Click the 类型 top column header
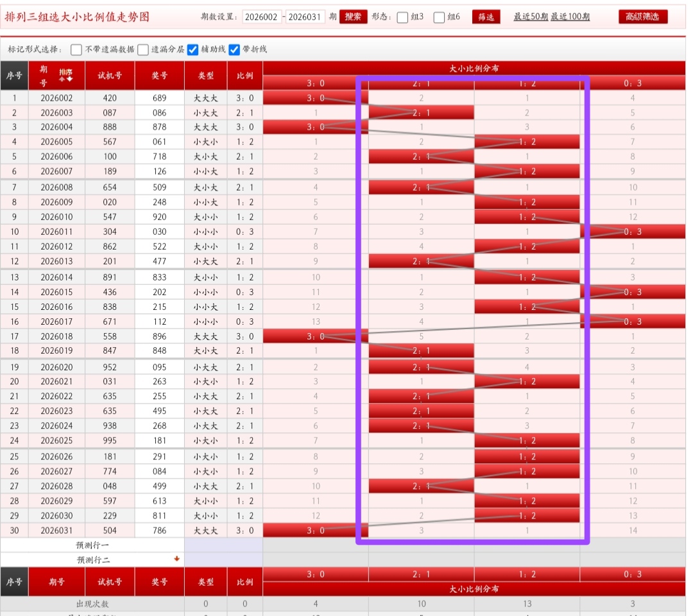 point(205,76)
